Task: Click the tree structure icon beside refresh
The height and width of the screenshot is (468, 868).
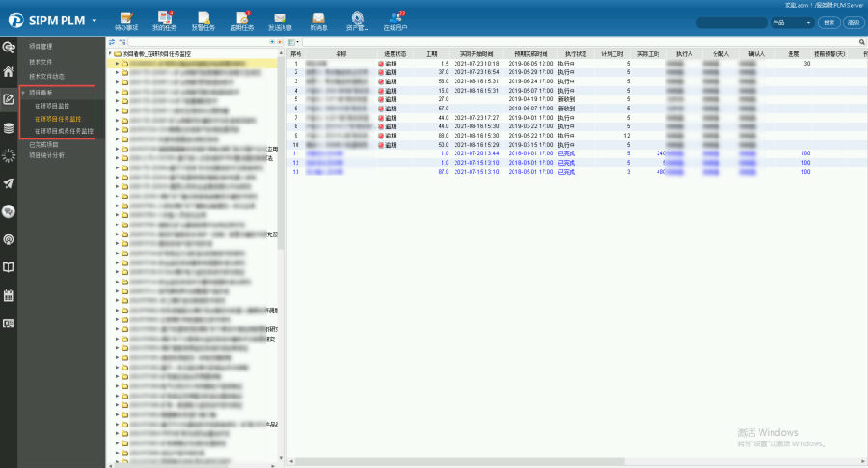Action: click(122, 42)
